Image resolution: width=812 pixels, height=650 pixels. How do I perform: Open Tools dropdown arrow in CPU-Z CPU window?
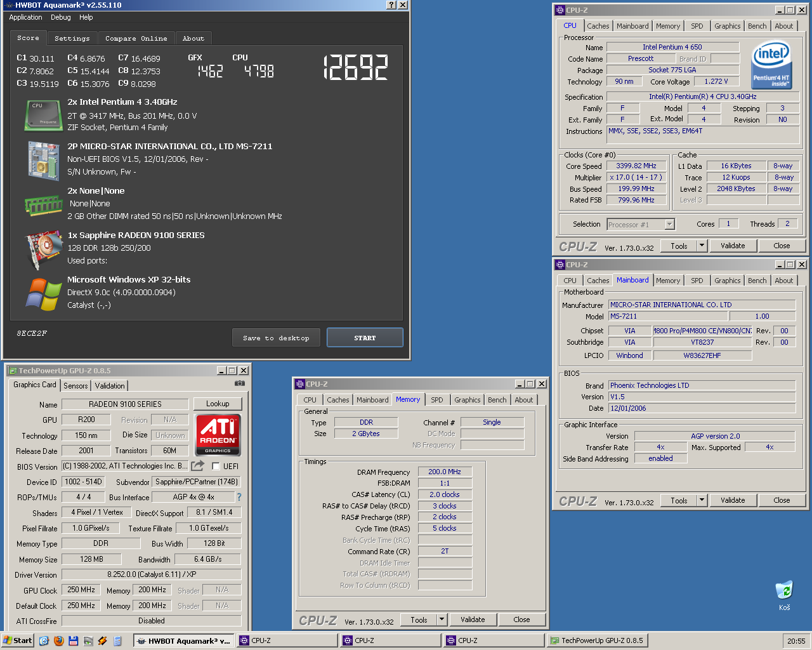pyautogui.click(x=702, y=246)
